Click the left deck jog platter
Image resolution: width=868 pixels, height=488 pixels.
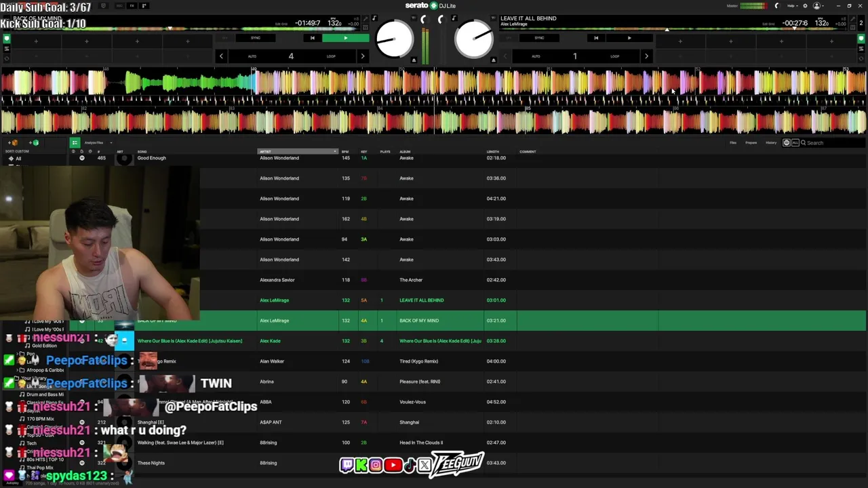394,39
